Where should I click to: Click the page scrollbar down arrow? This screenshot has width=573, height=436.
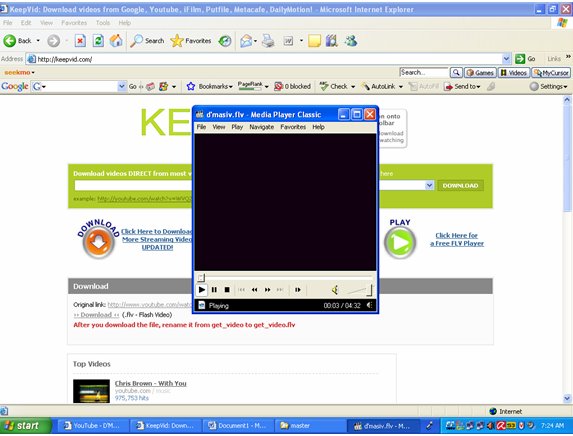567,398
